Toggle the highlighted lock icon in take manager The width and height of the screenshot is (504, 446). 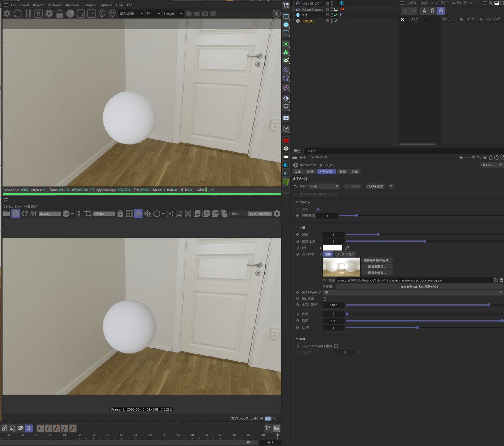point(441,11)
